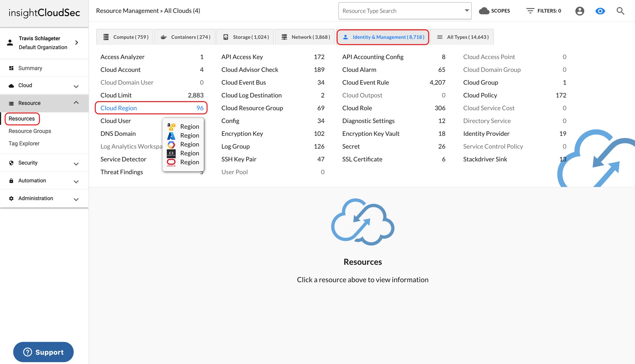Screen dimensions: 635x364
Task: Select the Google Cloud Region icon in popup
Action: click(171, 144)
